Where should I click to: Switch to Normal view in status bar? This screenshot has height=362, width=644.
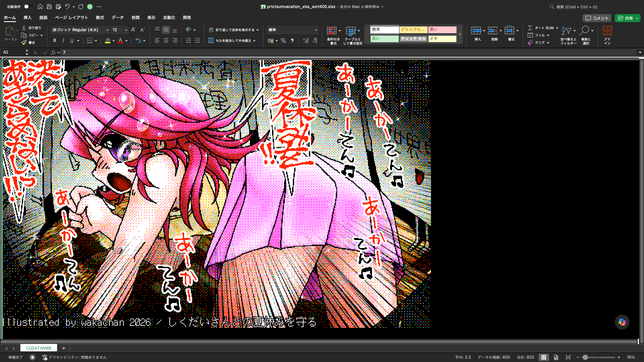coord(544,357)
